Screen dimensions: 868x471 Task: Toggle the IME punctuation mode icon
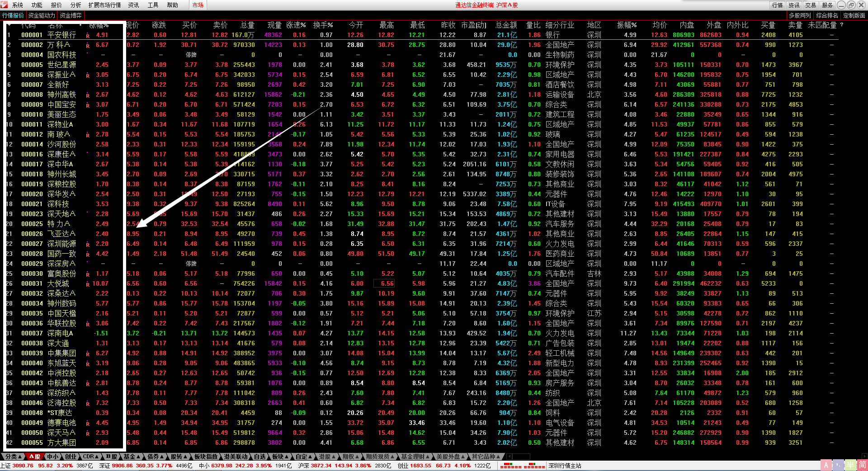coord(839,465)
